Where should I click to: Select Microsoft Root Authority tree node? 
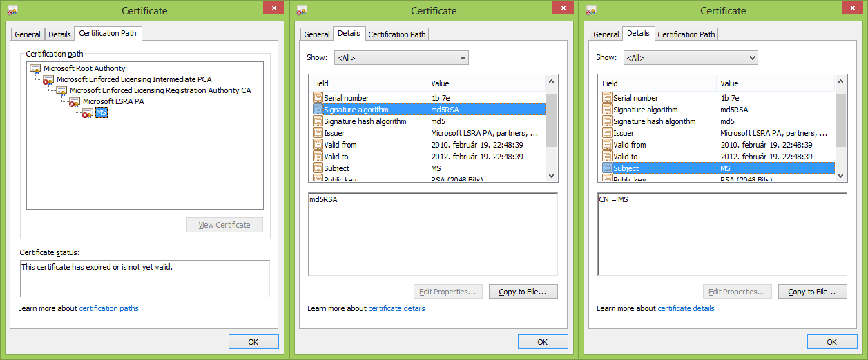(x=84, y=69)
